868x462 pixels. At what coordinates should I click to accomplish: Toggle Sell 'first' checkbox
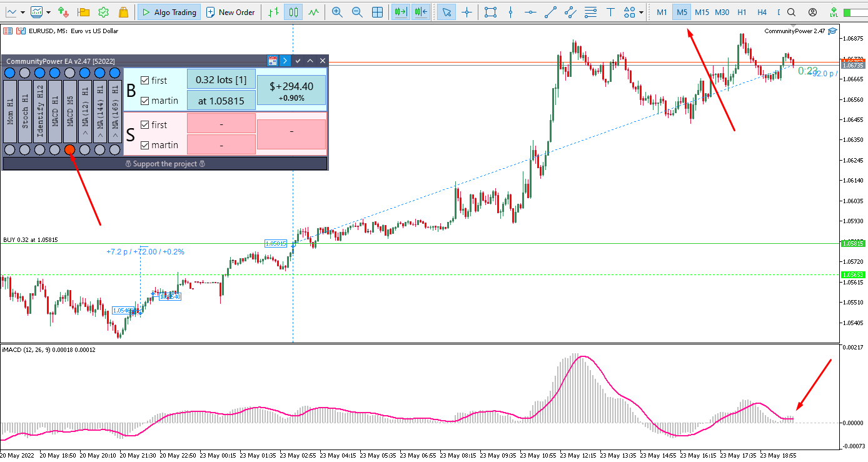145,124
